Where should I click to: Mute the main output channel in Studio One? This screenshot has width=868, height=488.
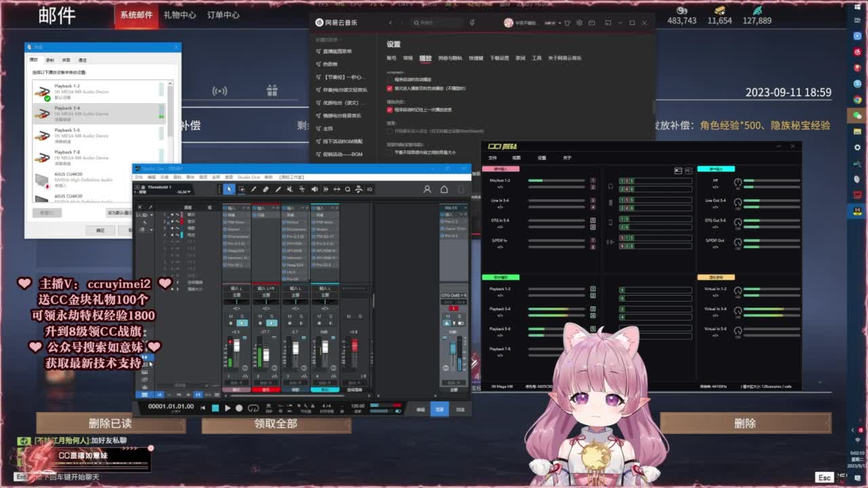tap(448, 317)
